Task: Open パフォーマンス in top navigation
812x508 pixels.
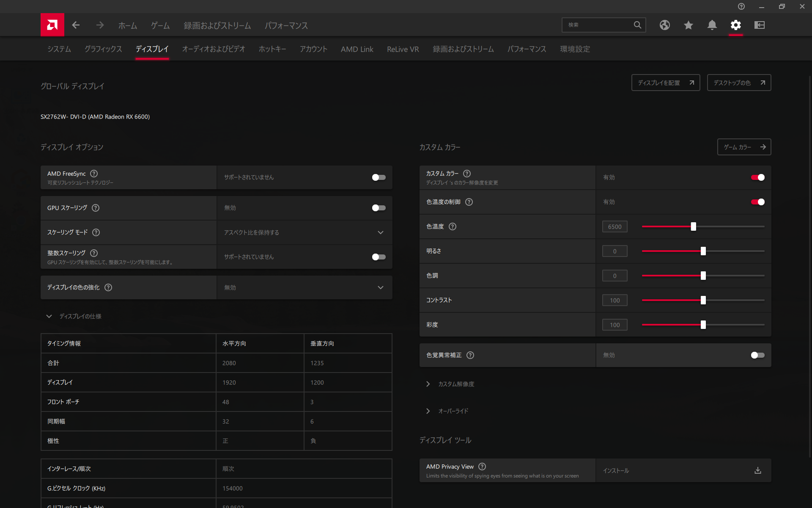Action: 286,25
